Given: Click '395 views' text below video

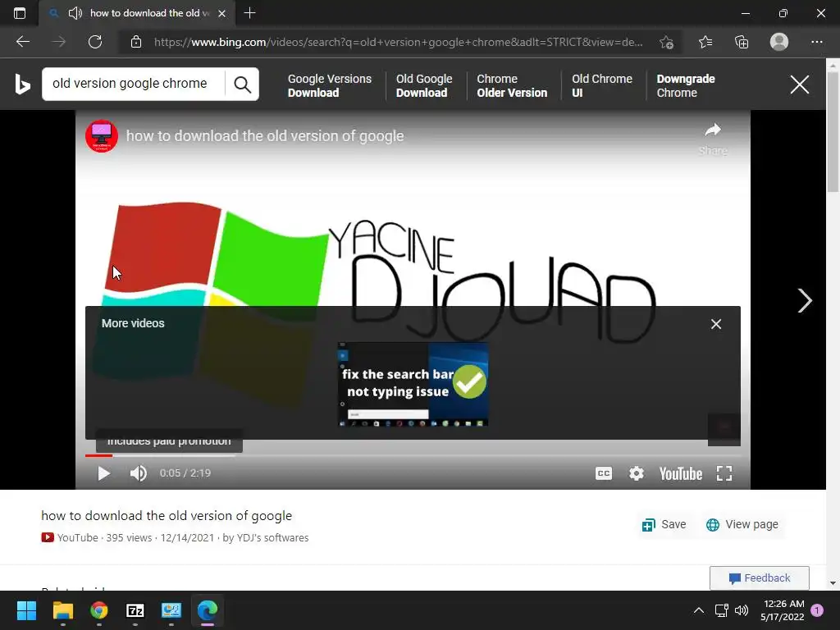Looking at the screenshot, I should 129,538.
